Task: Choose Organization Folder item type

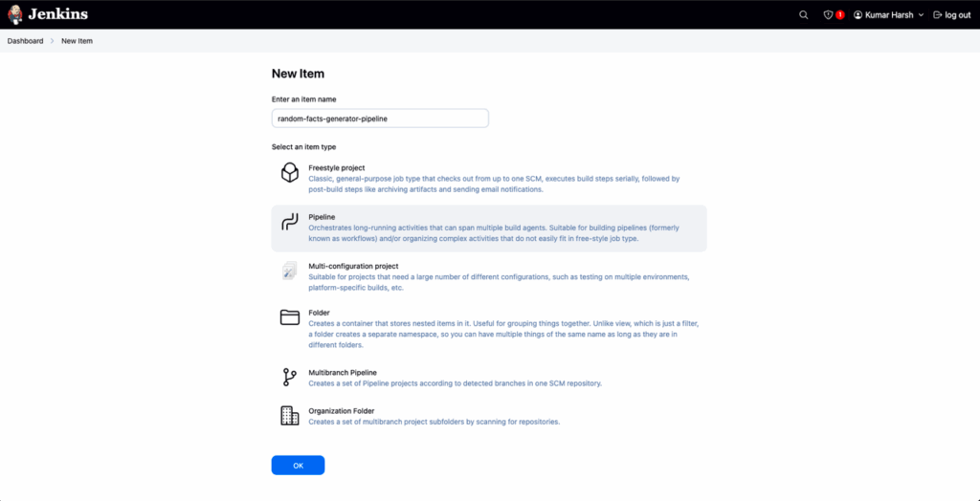Action: click(x=342, y=411)
